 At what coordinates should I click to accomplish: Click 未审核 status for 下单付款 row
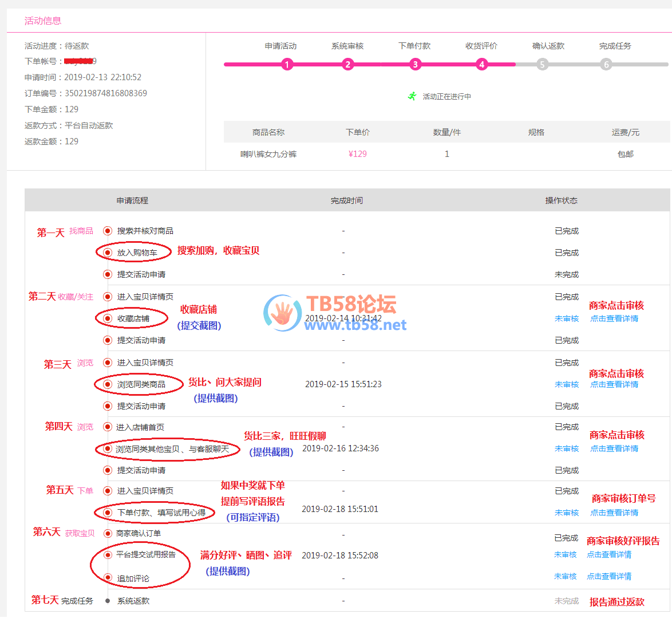(567, 513)
